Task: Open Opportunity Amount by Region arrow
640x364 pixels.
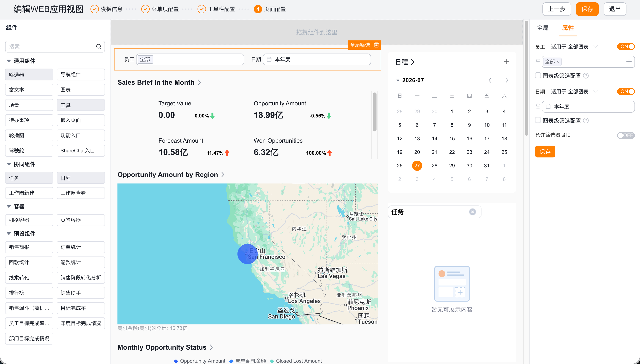Action: click(223, 175)
